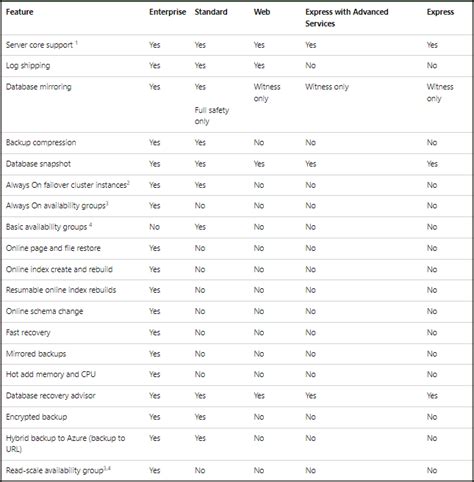The image size is (474, 482).
Task: Click the Resumable online index rebuilds label
Action: coord(61,290)
